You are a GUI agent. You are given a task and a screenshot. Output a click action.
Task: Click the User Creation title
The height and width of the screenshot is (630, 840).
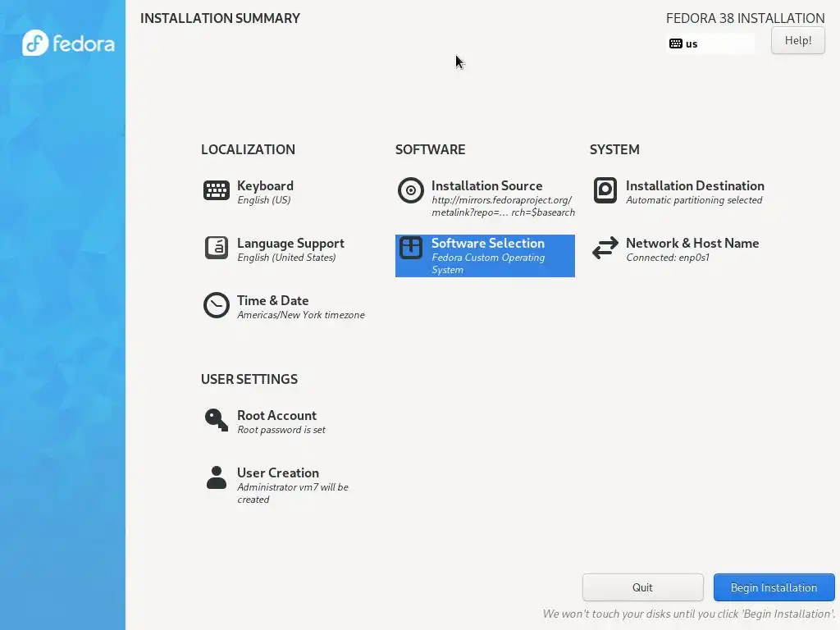[x=278, y=473]
